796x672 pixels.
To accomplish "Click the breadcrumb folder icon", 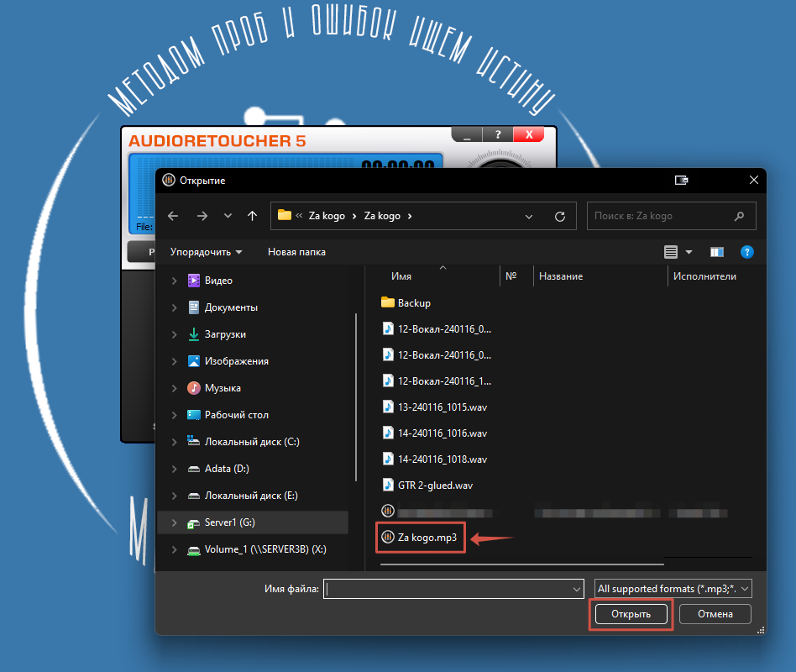I will tap(285, 215).
